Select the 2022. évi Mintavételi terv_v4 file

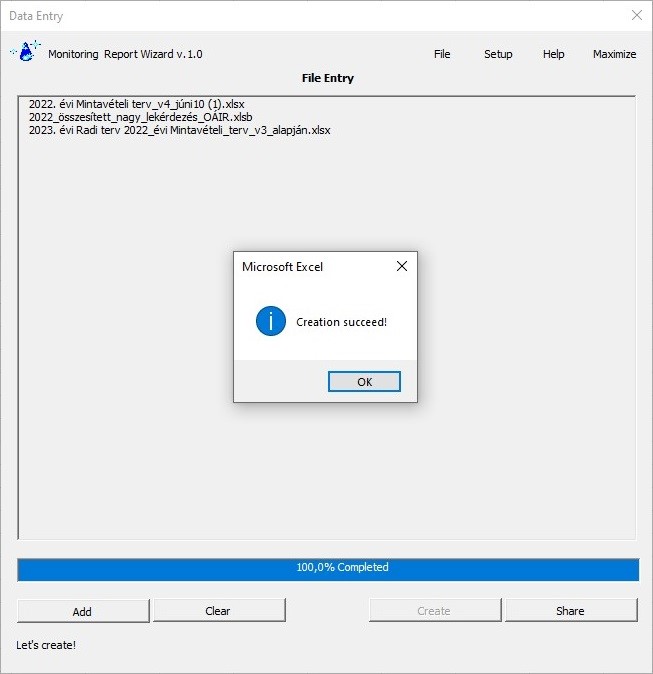click(x=137, y=104)
